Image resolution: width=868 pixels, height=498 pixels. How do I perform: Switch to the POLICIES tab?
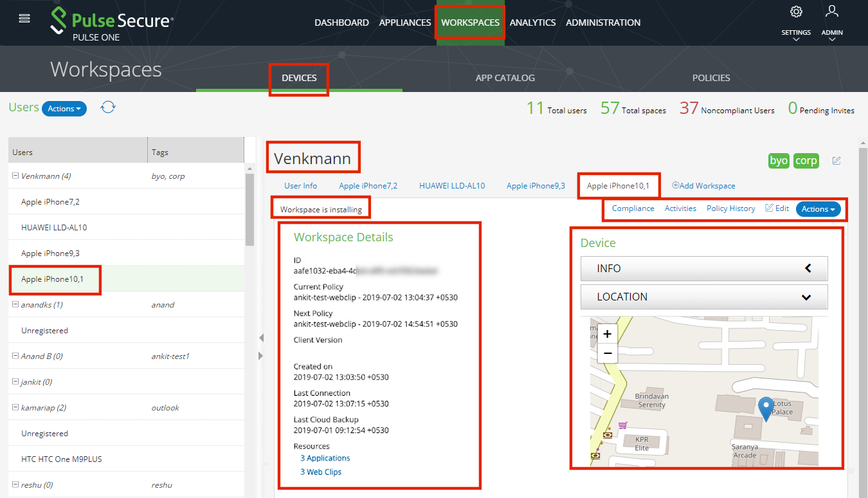tap(711, 78)
